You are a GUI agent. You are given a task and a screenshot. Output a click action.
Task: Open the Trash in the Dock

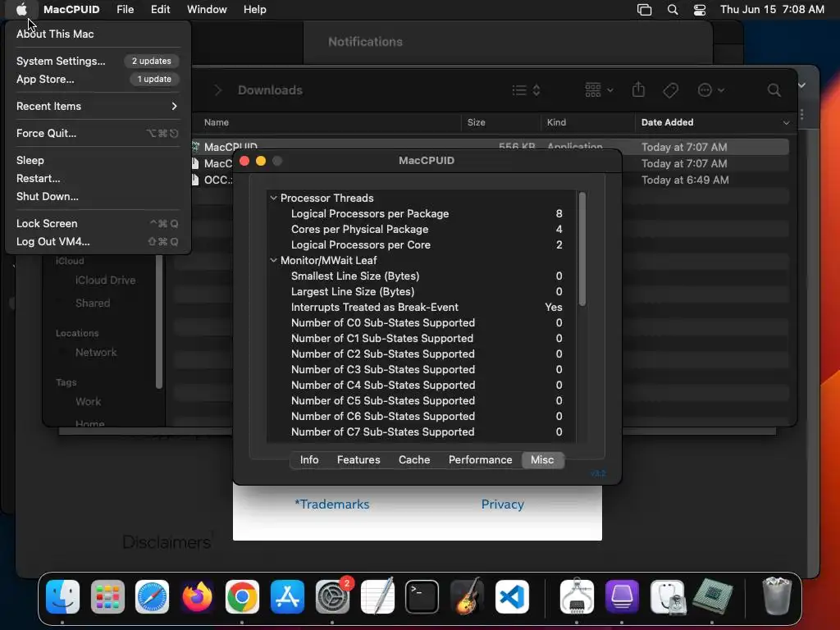(776, 596)
